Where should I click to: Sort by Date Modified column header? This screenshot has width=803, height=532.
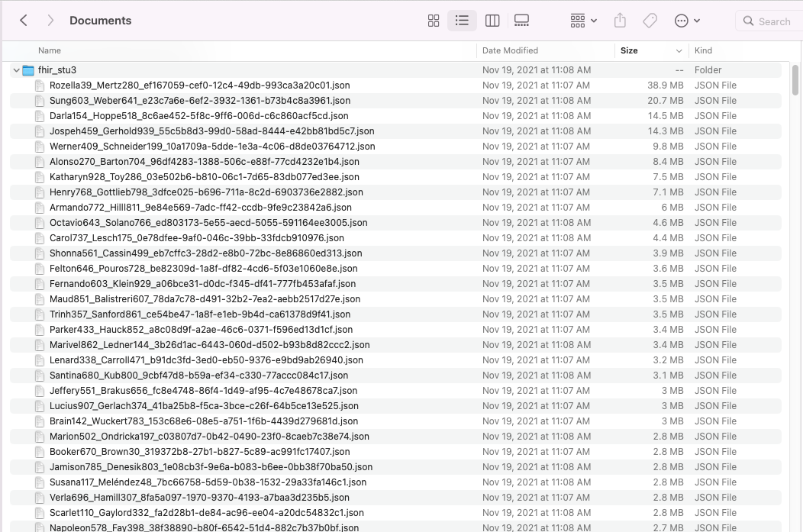pyautogui.click(x=510, y=50)
